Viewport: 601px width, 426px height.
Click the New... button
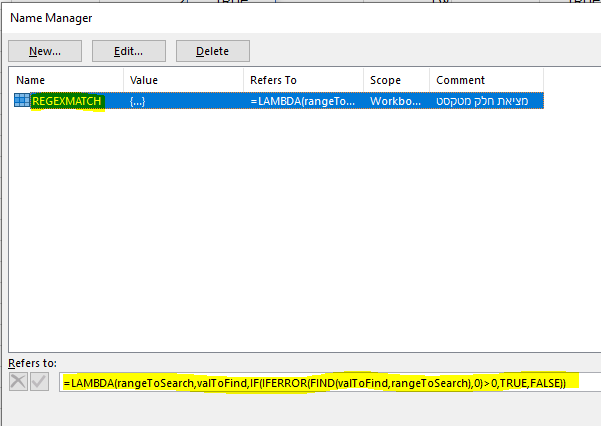45,51
